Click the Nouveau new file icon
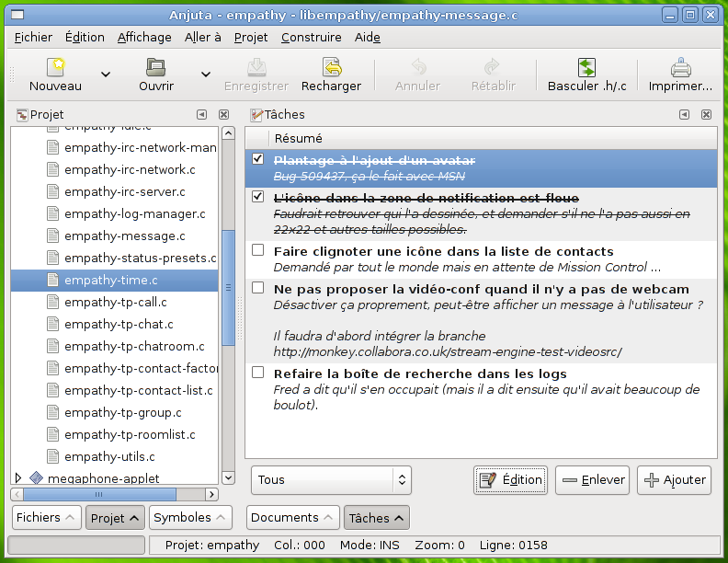 [55, 68]
